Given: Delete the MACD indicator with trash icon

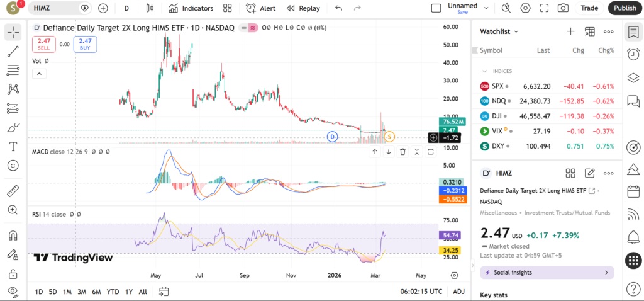Looking at the screenshot, I should pyautogui.click(x=402, y=152).
